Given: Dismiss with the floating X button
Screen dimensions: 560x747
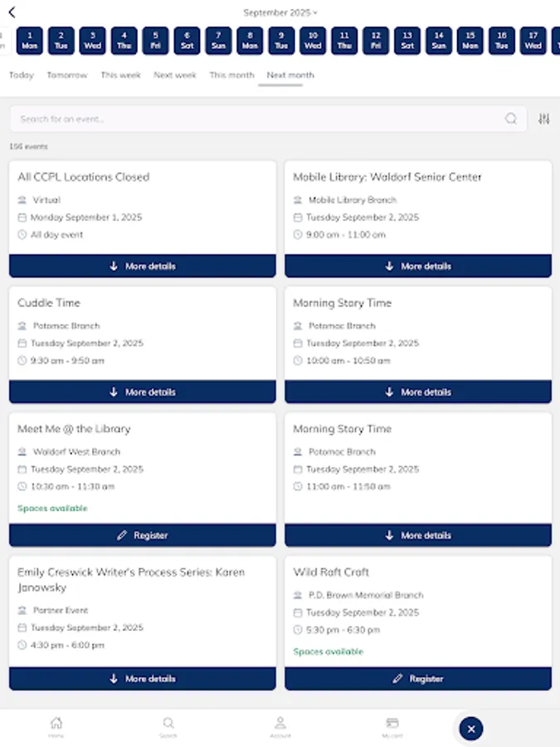Looking at the screenshot, I should click(470, 728).
